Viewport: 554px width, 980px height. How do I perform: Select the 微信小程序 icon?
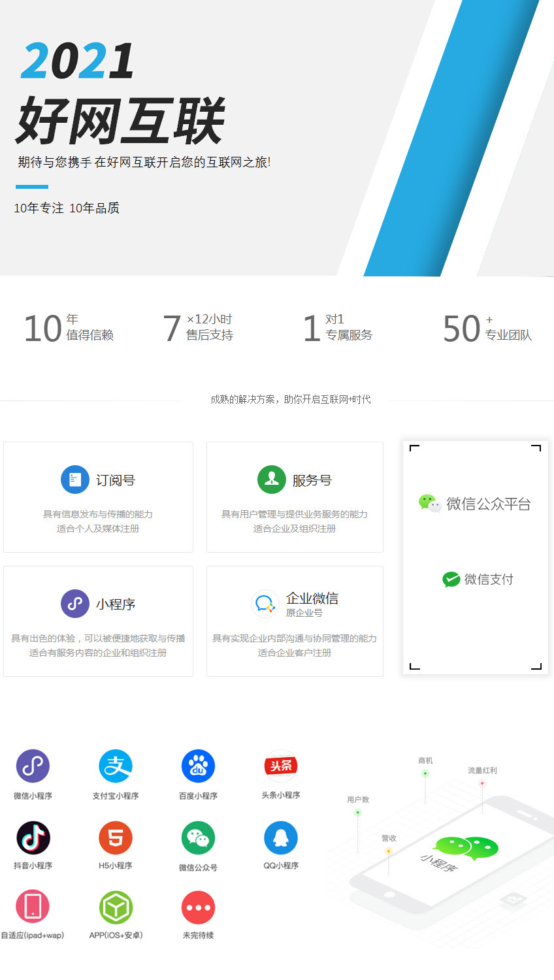(x=33, y=766)
